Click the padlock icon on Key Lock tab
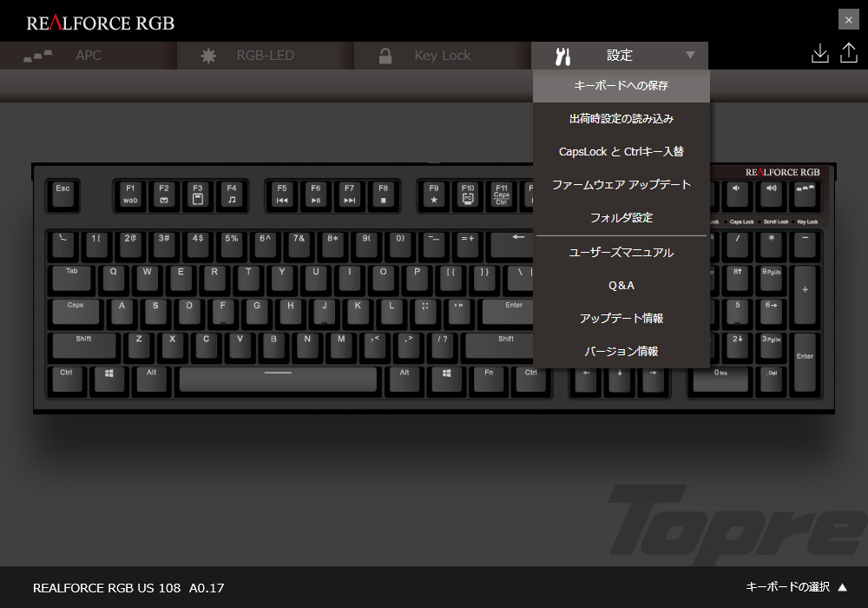868x608 pixels. pyautogui.click(x=385, y=56)
